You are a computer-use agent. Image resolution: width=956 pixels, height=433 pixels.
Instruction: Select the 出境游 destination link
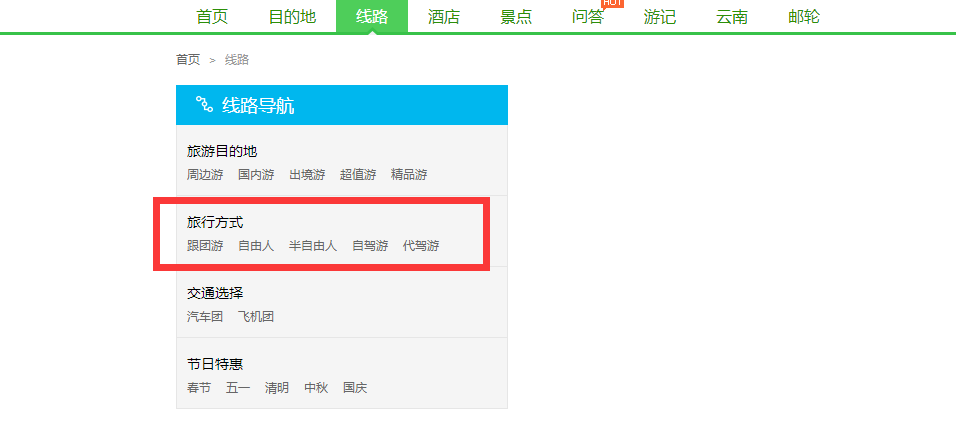click(x=307, y=175)
